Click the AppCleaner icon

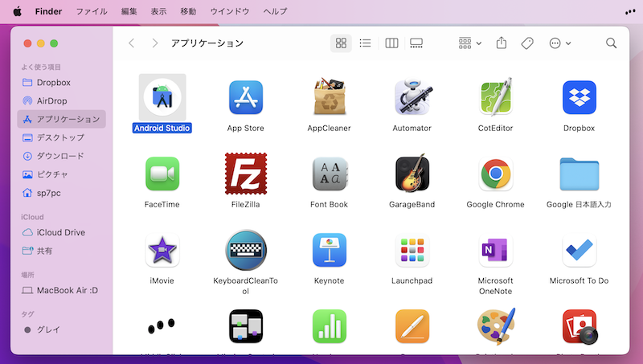329,97
